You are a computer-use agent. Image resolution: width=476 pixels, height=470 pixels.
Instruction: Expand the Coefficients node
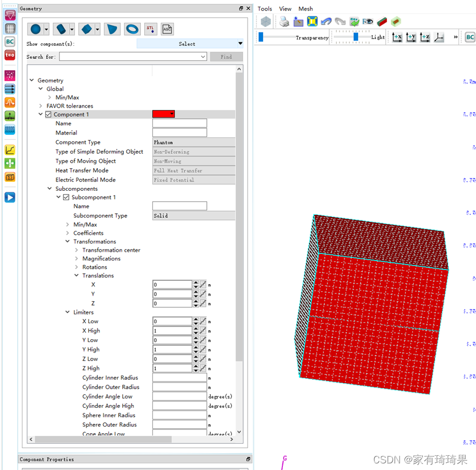coord(67,233)
